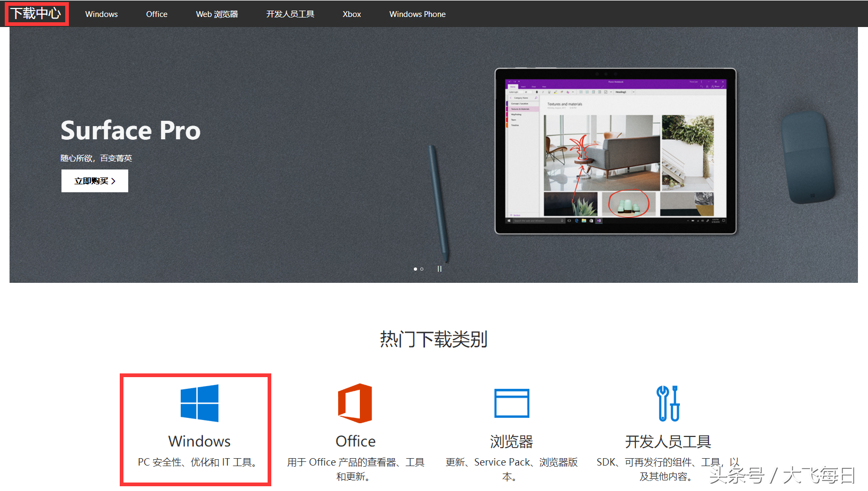This screenshot has height=491, width=868.
Task: Click the 热门下载类别 heading
Action: [433, 339]
